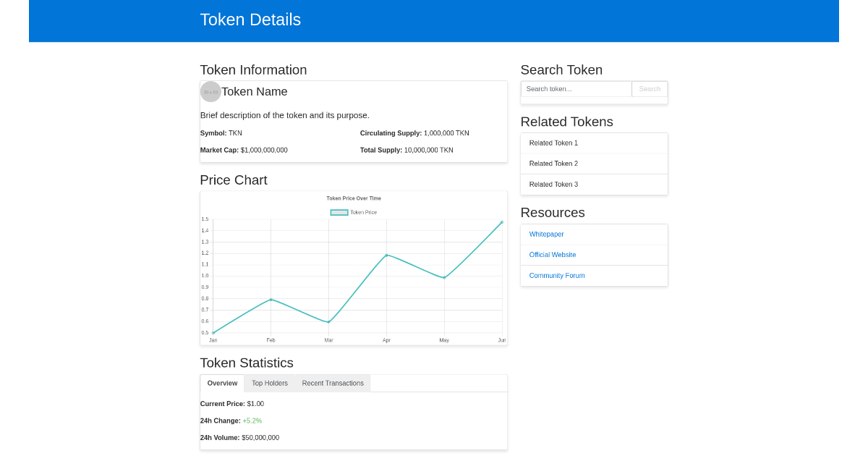The image size is (868, 456).
Task: Click the Token Name heading
Action: (x=255, y=91)
